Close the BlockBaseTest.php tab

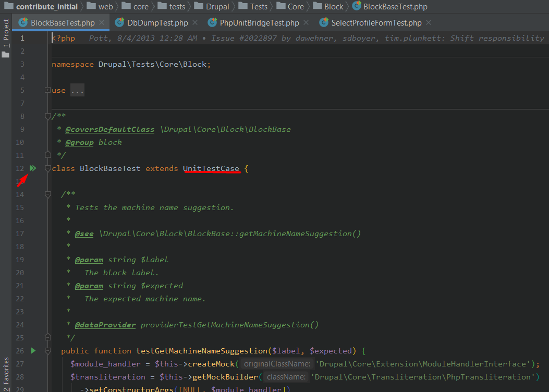102,22
